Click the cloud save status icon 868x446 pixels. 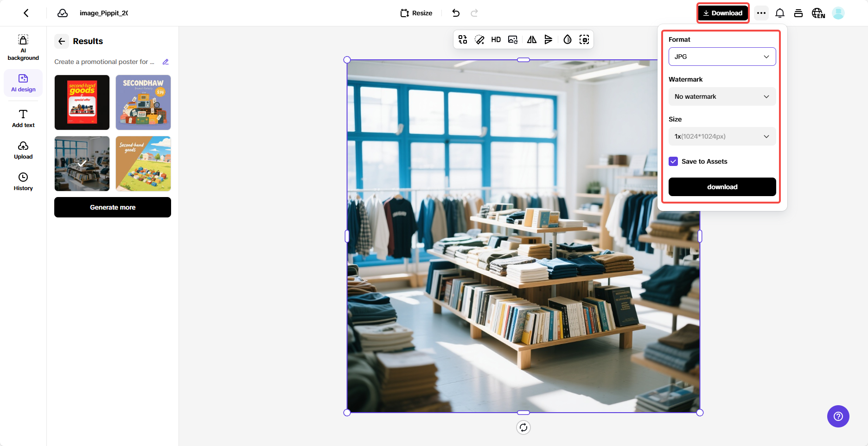(63, 13)
